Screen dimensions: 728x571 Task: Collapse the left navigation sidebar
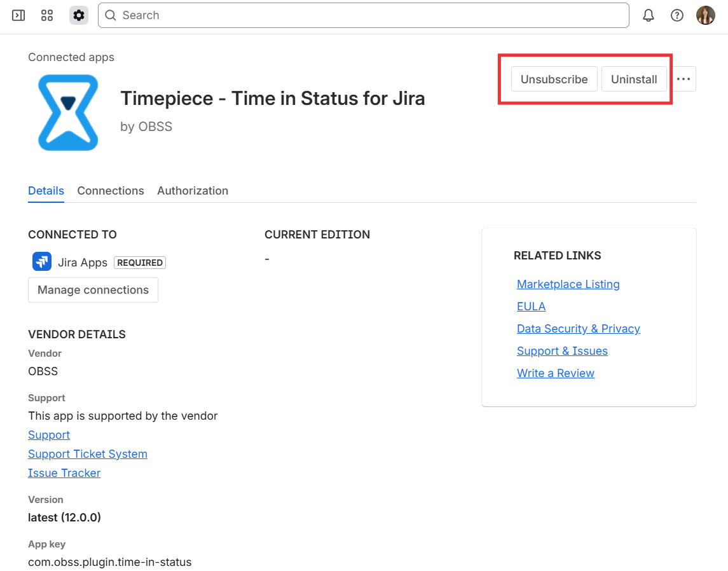point(18,15)
